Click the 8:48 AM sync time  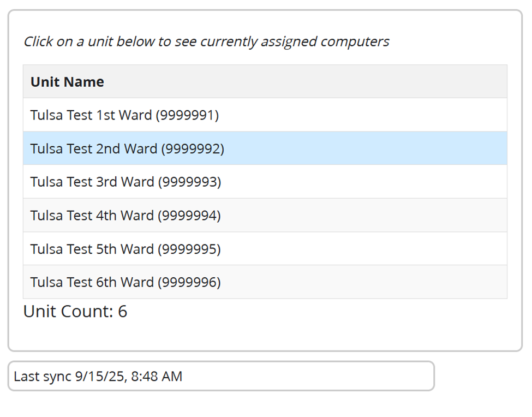[157, 376]
